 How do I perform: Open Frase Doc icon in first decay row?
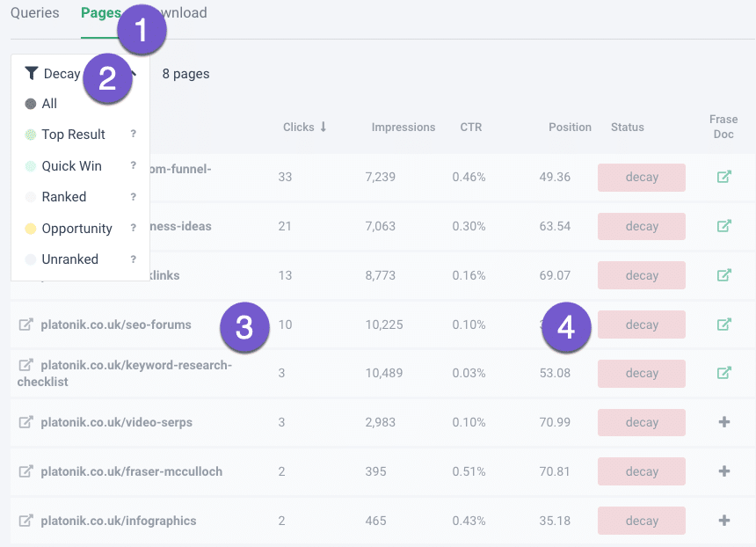click(x=723, y=177)
